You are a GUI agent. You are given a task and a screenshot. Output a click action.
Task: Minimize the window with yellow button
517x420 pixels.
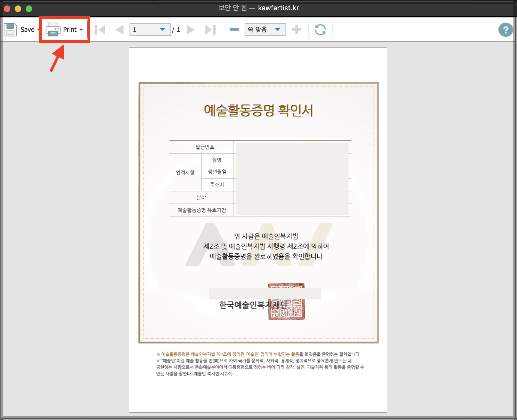click(18, 9)
